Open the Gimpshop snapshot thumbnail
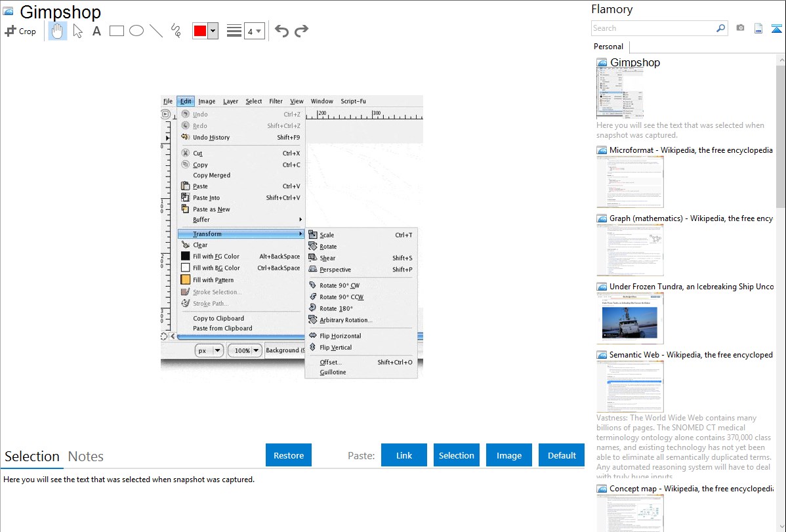This screenshot has width=786, height=532. [x=620, y=93]
